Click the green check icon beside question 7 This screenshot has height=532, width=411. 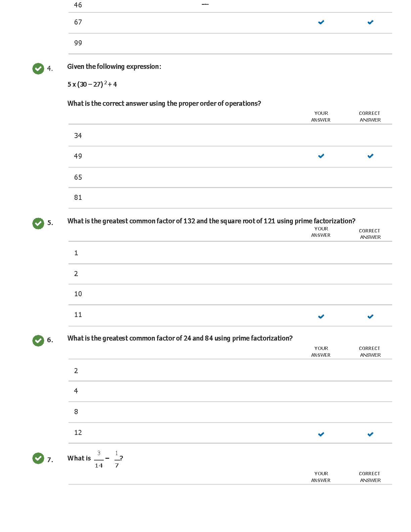(38, 458)
